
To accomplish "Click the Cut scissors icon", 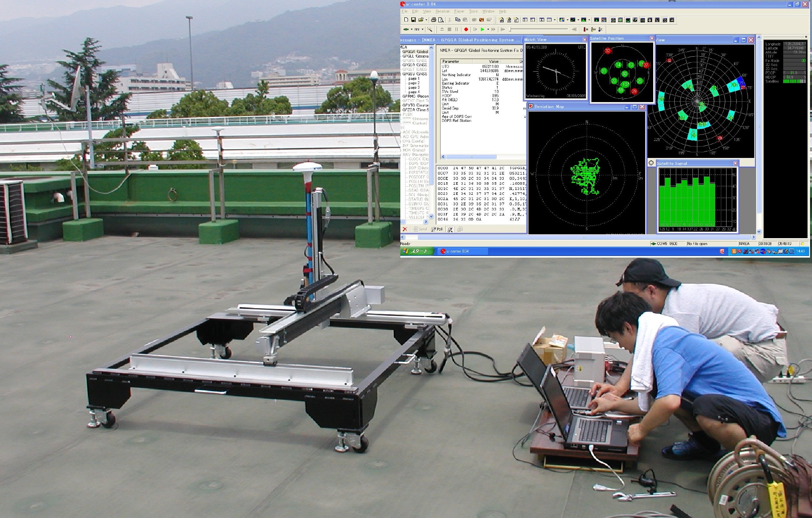I will click(450, 20).
